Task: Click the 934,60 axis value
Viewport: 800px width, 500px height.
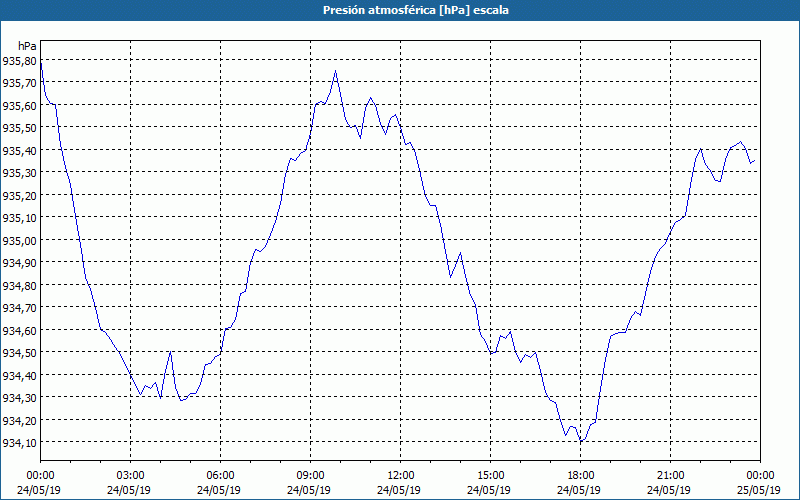Action: pos(19,330)
